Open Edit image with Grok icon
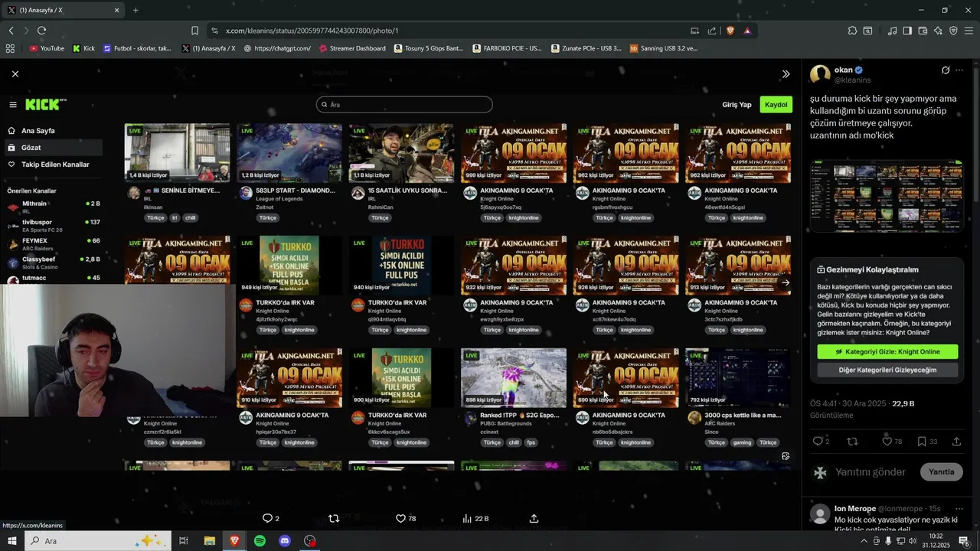Image resolution: width=980 pixels, height=551 pixels. 786,456
